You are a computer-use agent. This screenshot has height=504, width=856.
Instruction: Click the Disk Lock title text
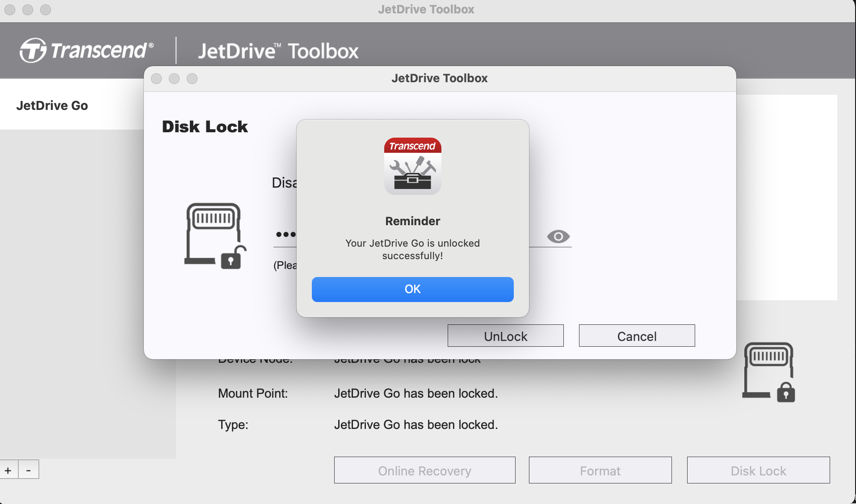[205, 126]
